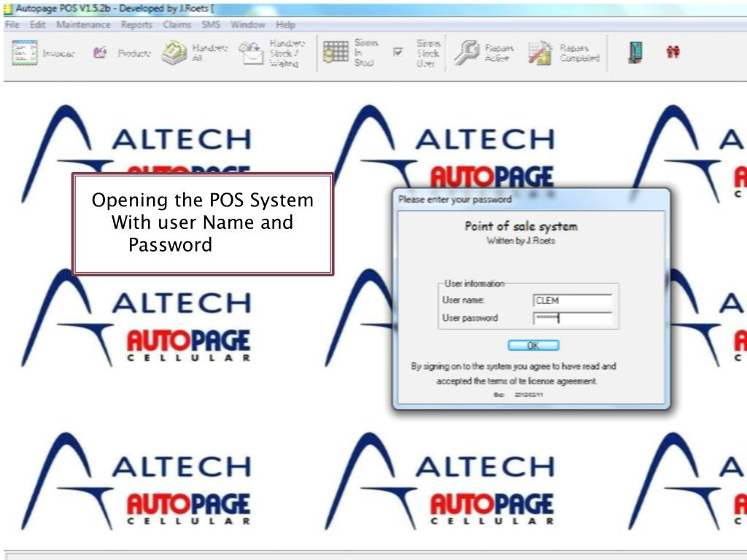Open the File menu
Screen dimensions: 747x560
click(12, 25)
